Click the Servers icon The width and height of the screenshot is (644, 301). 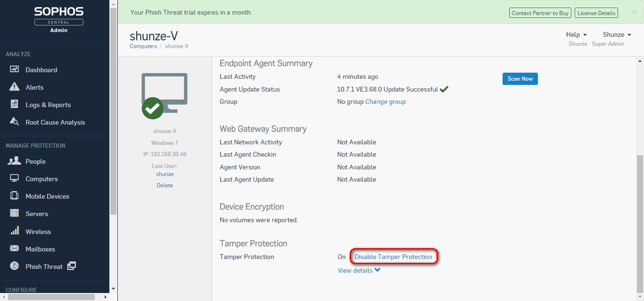point(15,213)
